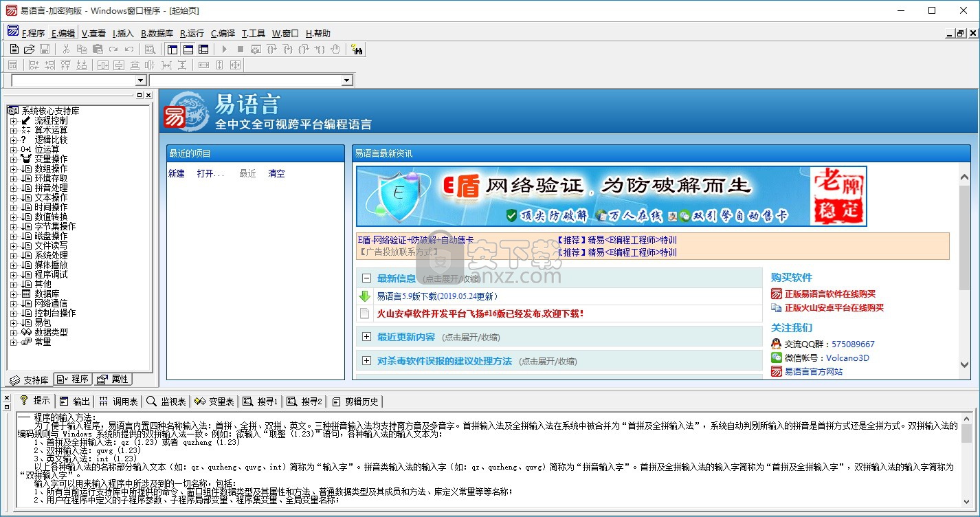Click QQ group number 575089667
This screenshot has width=980, height=517.
click(853, 344)
